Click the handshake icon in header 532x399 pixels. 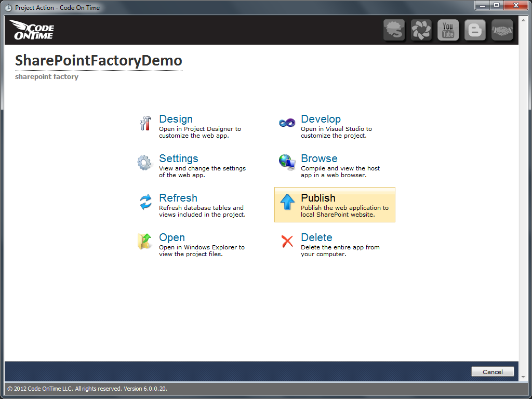(x=502, y=30)
